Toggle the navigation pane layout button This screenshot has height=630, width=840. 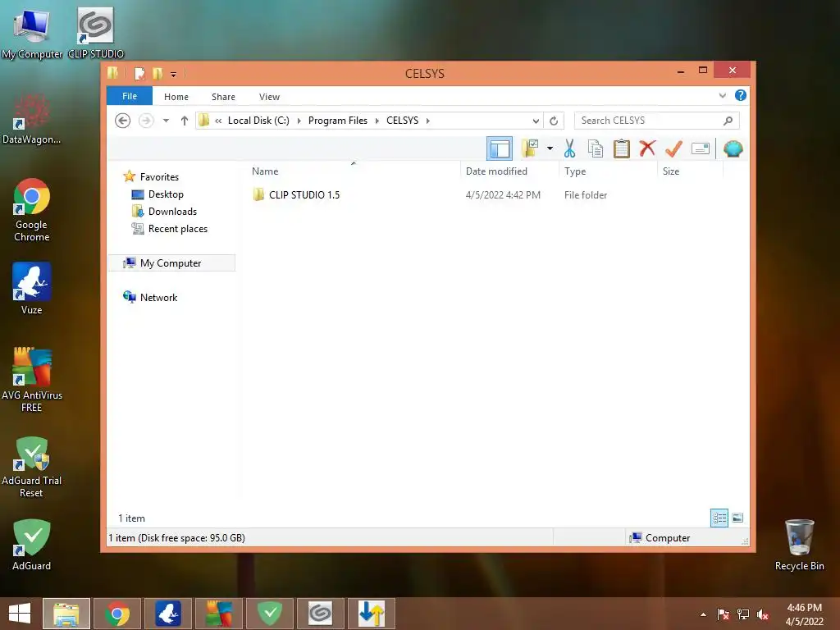[x=500, y=148]
